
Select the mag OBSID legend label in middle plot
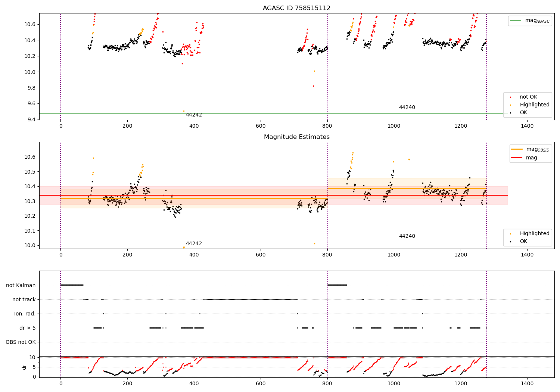coord(538,149)
